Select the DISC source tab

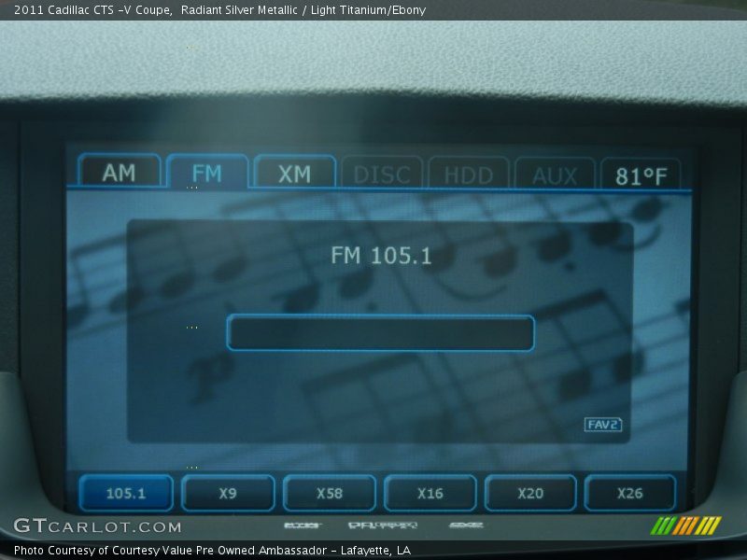(382, 173)
